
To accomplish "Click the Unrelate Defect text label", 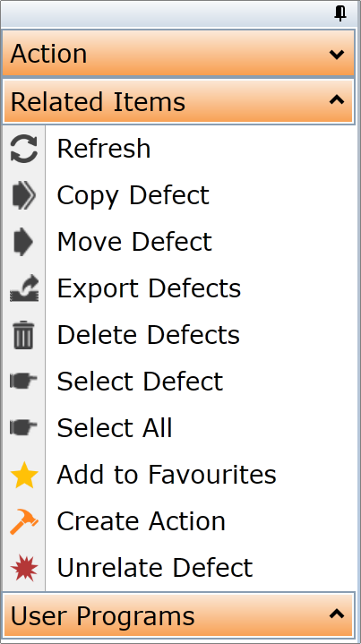I will pyautogui.click(x=155, y=568).
